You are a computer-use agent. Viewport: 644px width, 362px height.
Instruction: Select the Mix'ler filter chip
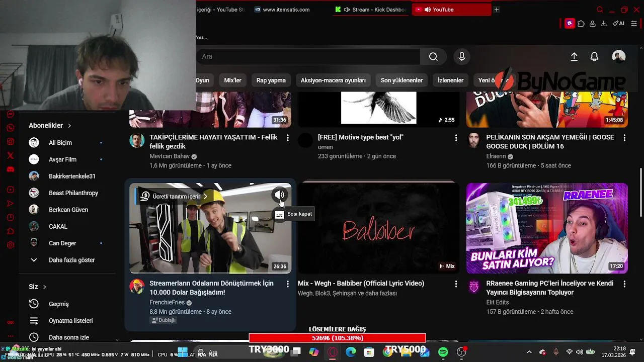pos(232,80)
